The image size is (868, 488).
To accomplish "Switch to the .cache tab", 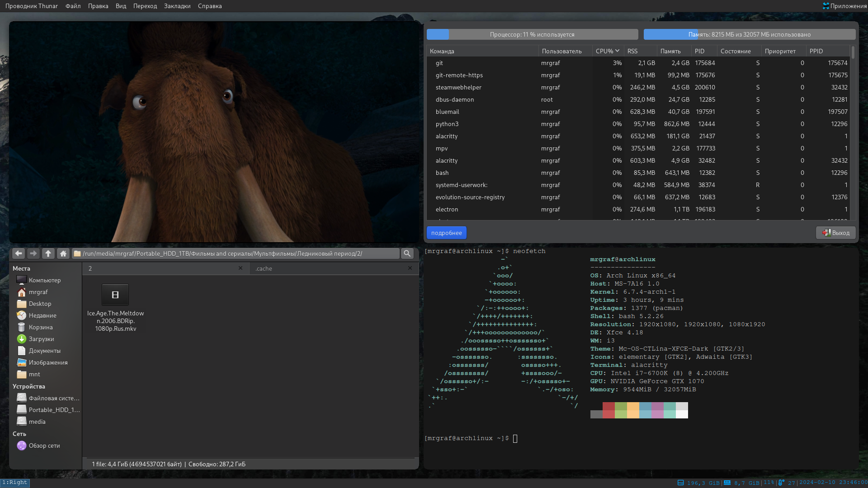I will [334, 268].
